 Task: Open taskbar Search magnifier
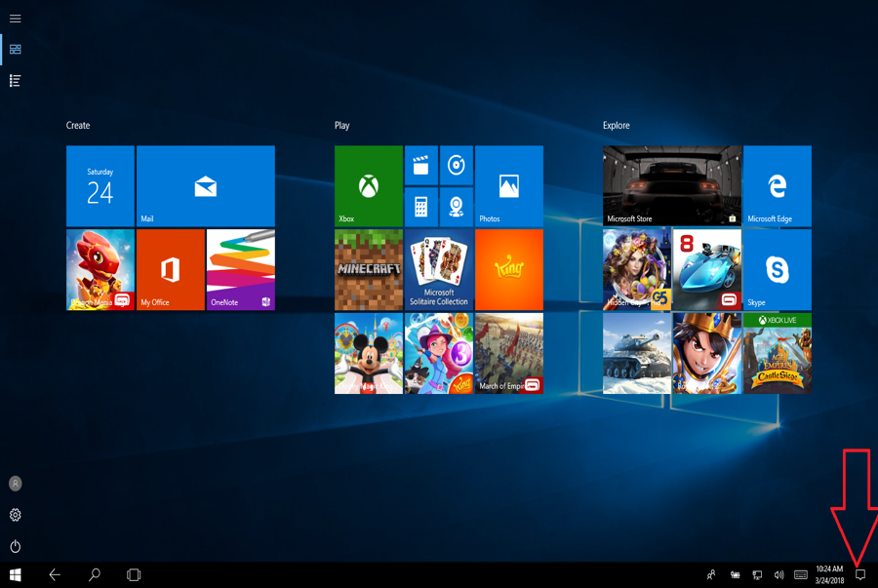point(94,574)
